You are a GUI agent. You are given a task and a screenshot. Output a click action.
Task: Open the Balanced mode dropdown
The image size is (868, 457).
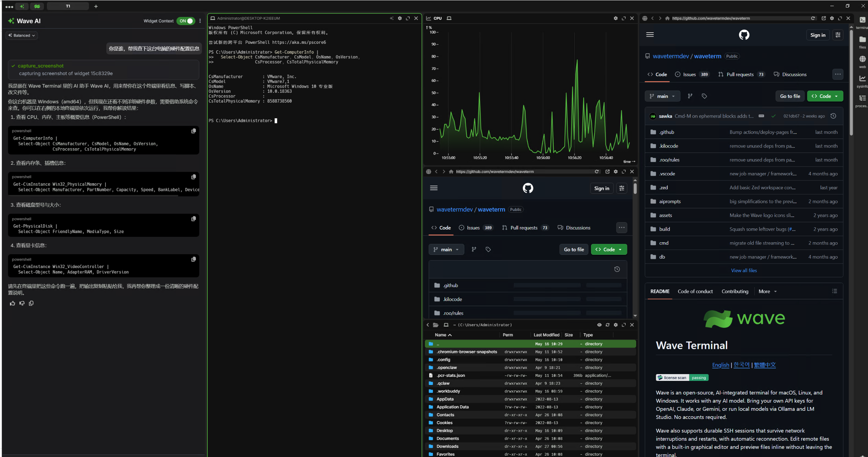coord(22,35)
